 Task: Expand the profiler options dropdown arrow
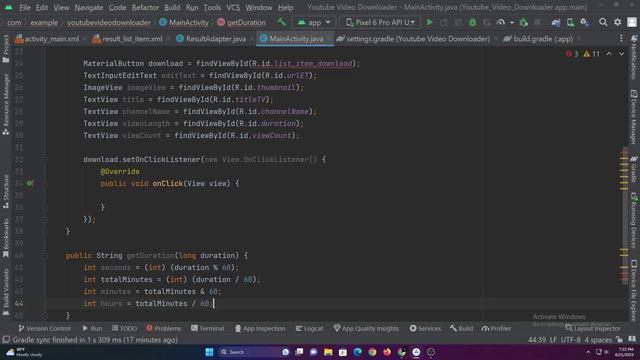[x=511, y=22]
